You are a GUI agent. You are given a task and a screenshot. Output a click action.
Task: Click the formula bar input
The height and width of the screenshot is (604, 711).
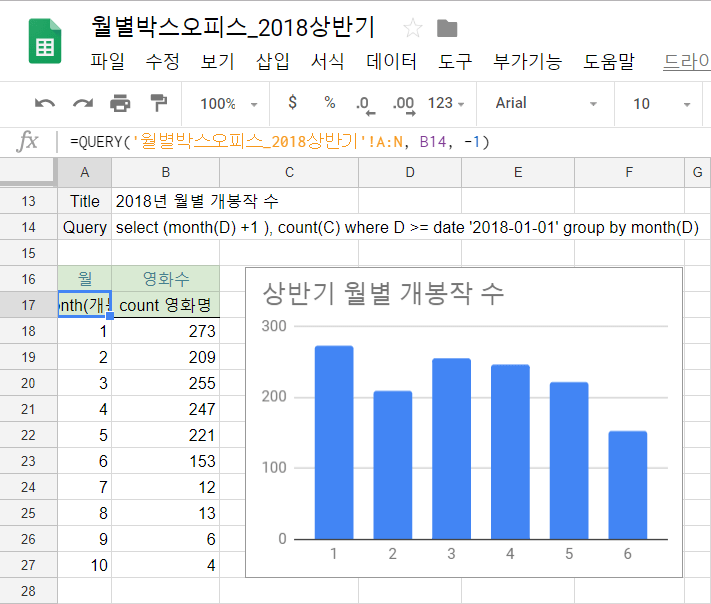coord(380,142)
